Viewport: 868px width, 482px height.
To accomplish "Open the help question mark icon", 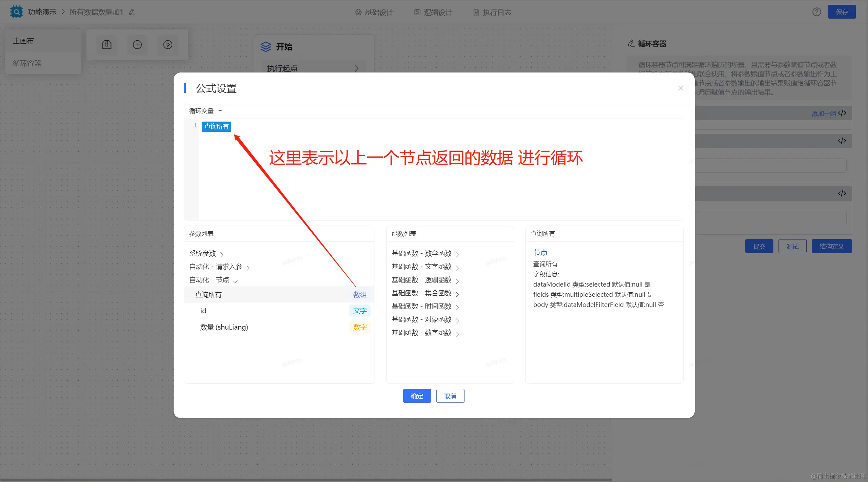I will click(x=816, y=12).
